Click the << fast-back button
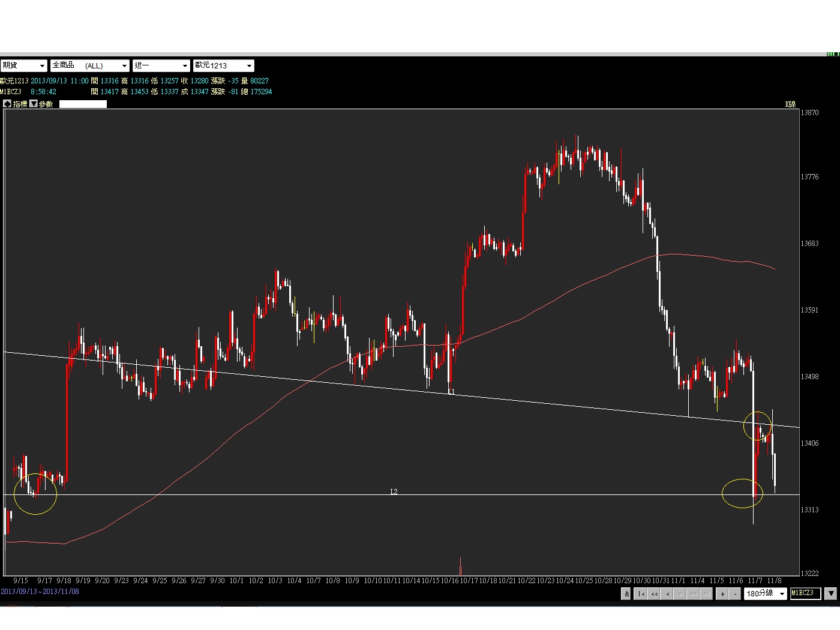840x630 pixels. pos(654,593)
